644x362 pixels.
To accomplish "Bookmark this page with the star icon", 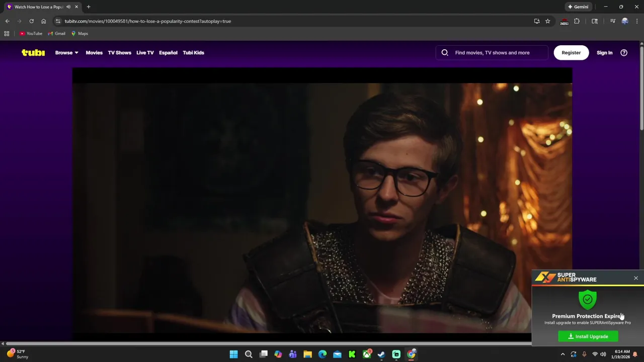I will coord(547,21).
